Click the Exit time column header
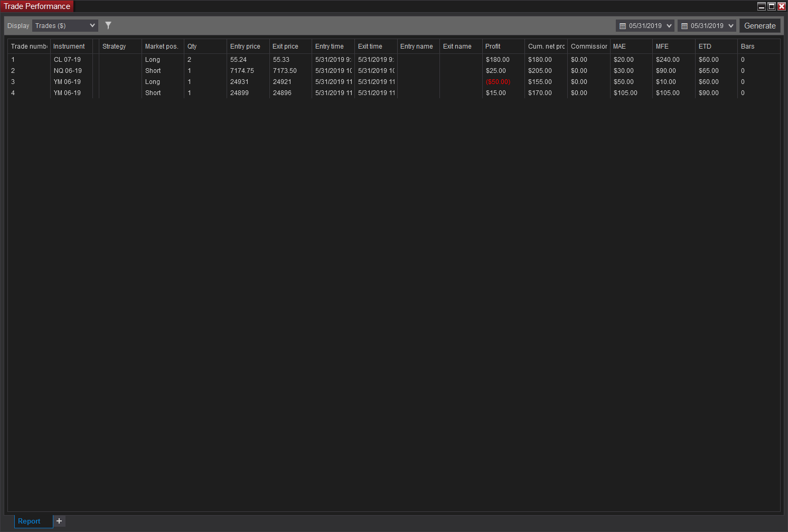This screenshot has height=532, width=788. 376,46
